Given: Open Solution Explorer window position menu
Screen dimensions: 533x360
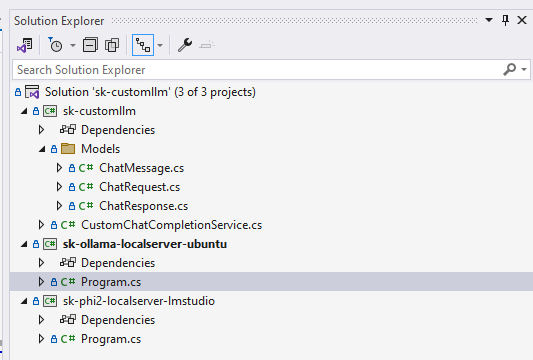Looking at the screenshot, I should tap(489, 20).
